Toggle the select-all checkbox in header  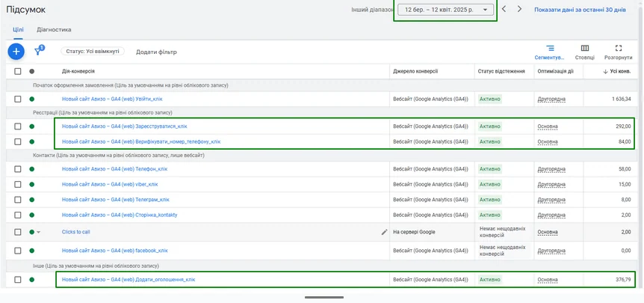pyautogui.click(x=18, y=72)
